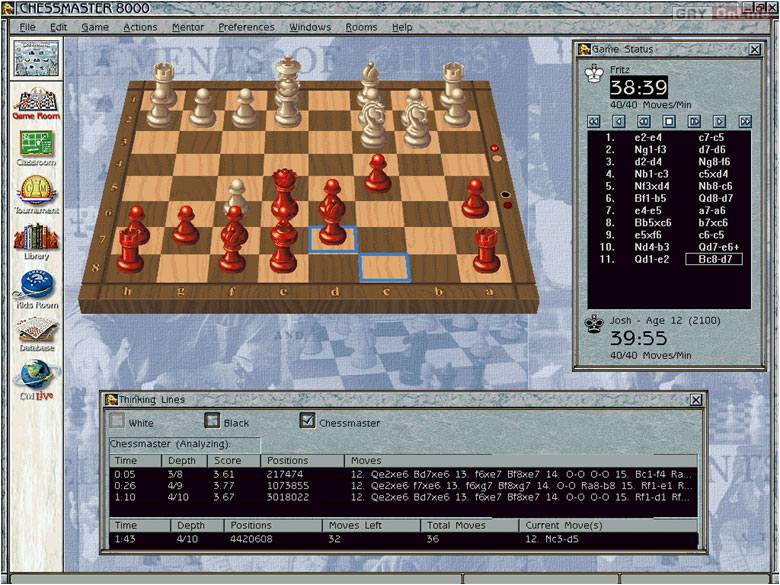The height and width of the screenshot is (585, 780).
Task: Open the Windows menu
Action: (x=310, y=27)
